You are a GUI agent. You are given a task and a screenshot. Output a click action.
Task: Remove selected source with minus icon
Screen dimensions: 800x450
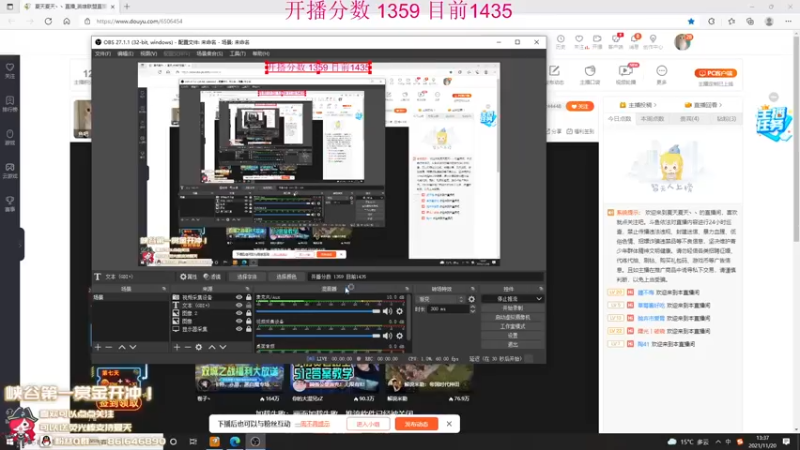[x=187, y=347]
